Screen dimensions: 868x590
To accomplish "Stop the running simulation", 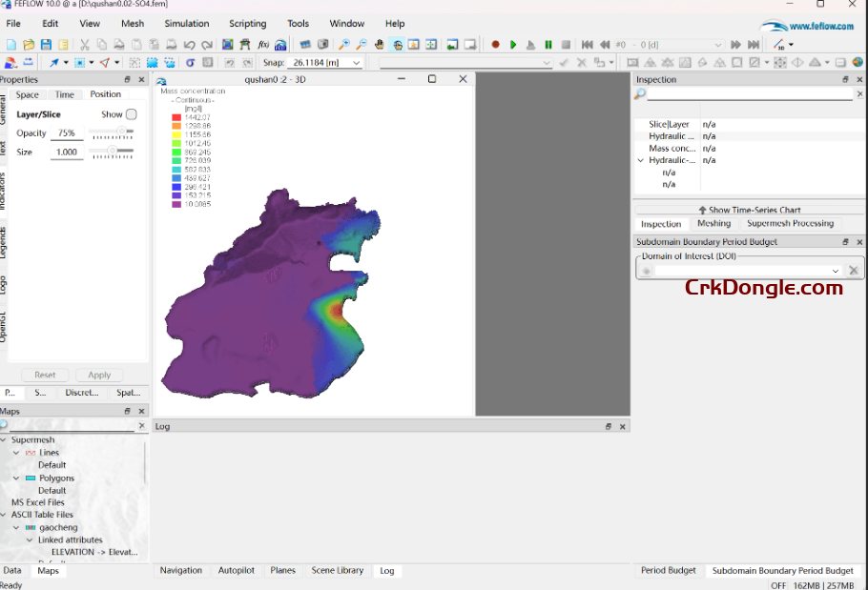I will click(x=568, y=44).
